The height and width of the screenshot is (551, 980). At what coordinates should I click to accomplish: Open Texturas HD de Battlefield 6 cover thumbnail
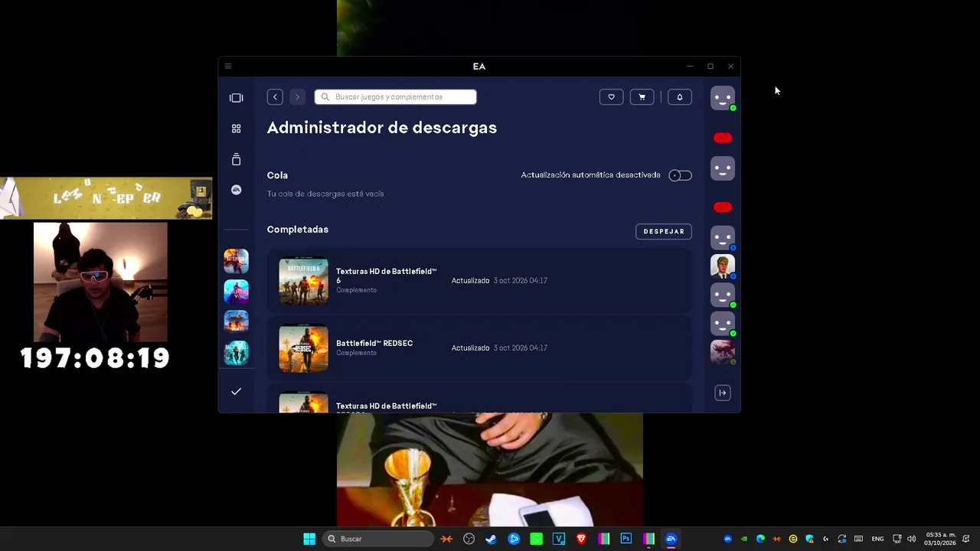pyautogui.click(x=303, y=281)
